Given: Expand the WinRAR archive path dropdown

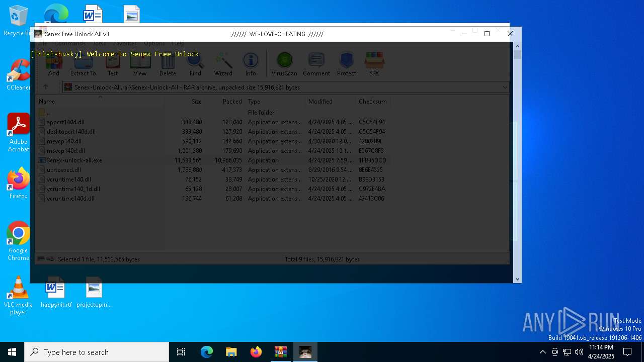Looking at the screenshot, I should (x=505, y=87).
